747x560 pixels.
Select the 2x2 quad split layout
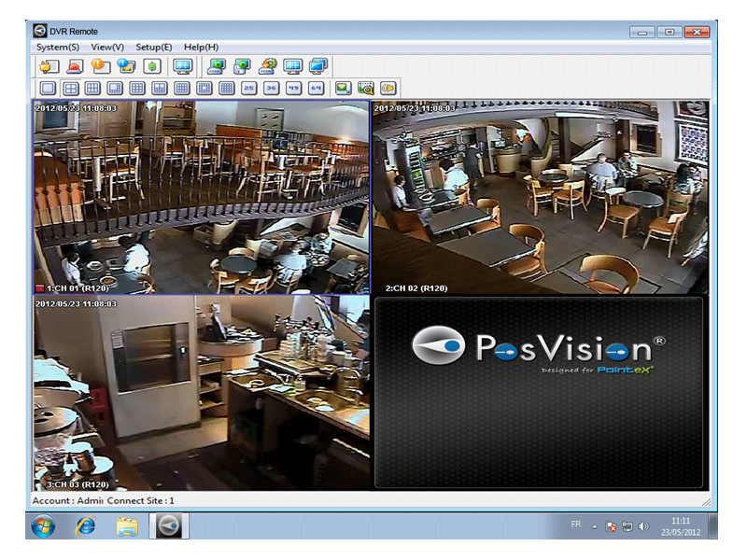tap(71, 88)
